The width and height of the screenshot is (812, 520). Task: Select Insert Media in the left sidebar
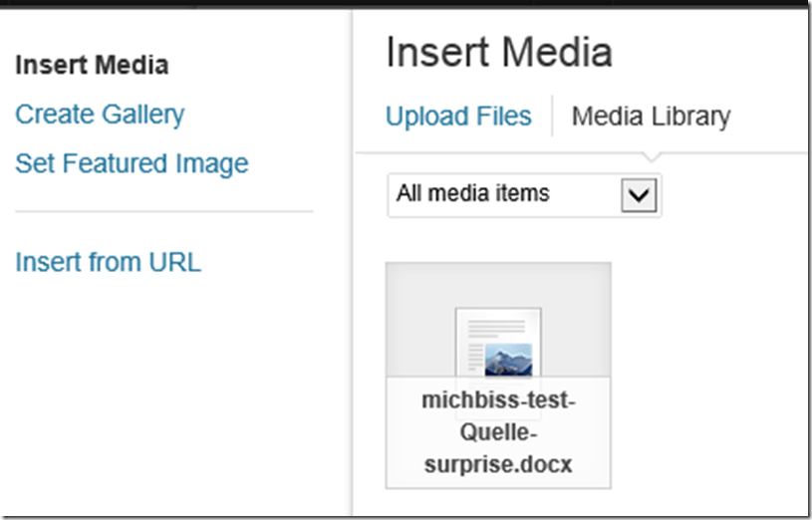[x=92, y=66]
